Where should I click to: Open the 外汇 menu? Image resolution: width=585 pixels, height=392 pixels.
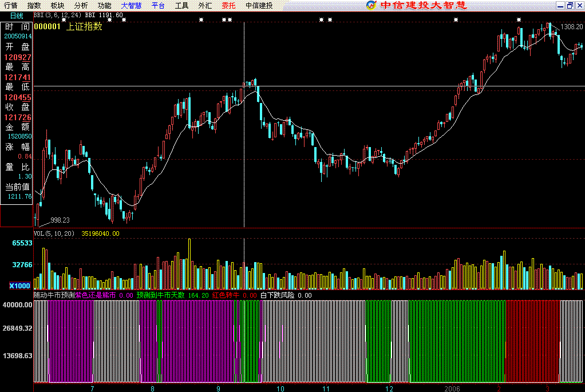tap(205, 5)
